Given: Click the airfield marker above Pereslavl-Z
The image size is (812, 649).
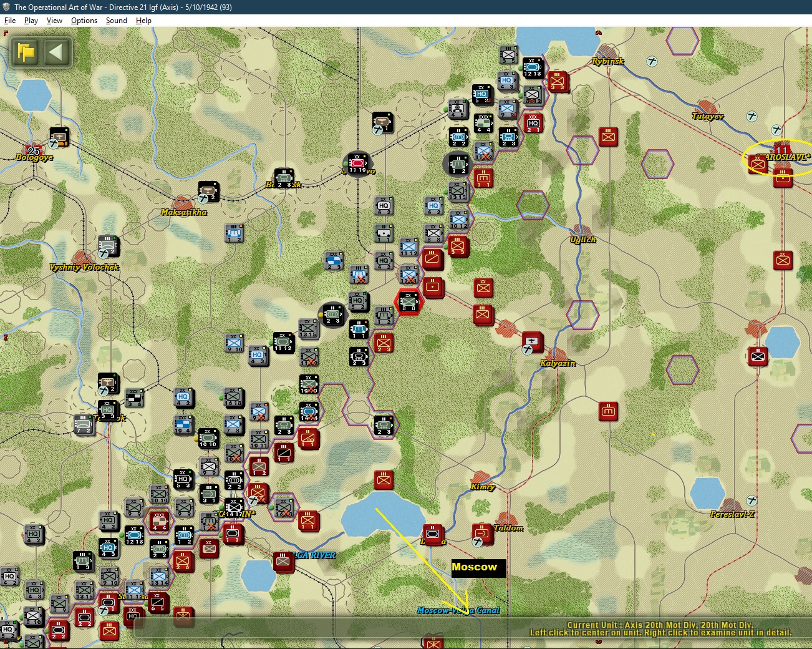Looking at the screenshot, I should 752,500.
